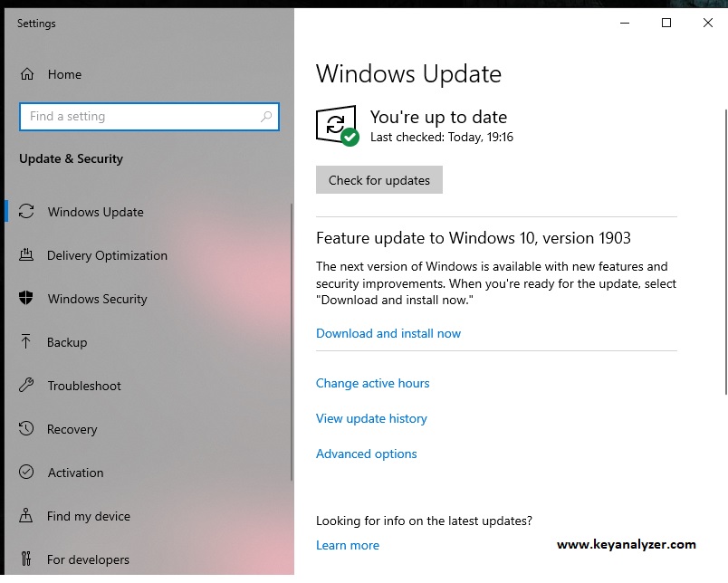Focus the Find a setting search box
The width and height of the screenshot is (728, 583).
(x=149, y=117)
